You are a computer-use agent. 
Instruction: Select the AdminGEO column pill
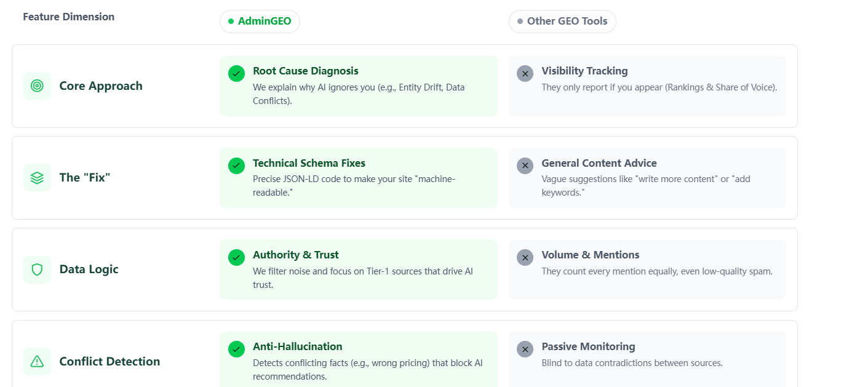pos(260,21)
